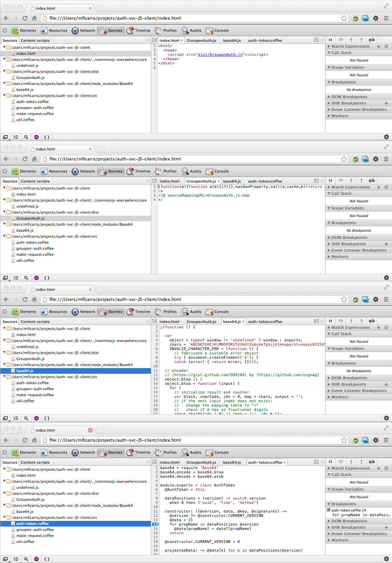
Task: Hide debugger sidebar in window showing GrouponAuth.js code
Action: point(316,181)
